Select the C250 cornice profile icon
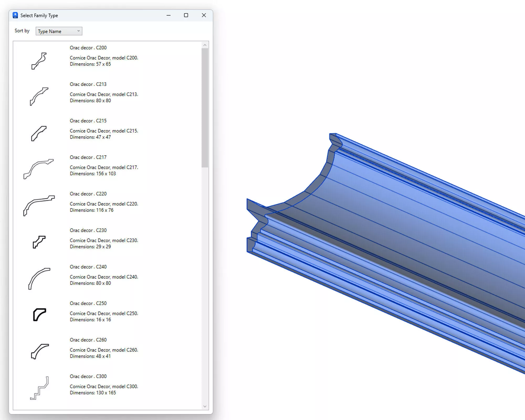This screenshot has width=525, height=420. coord(40,314)
